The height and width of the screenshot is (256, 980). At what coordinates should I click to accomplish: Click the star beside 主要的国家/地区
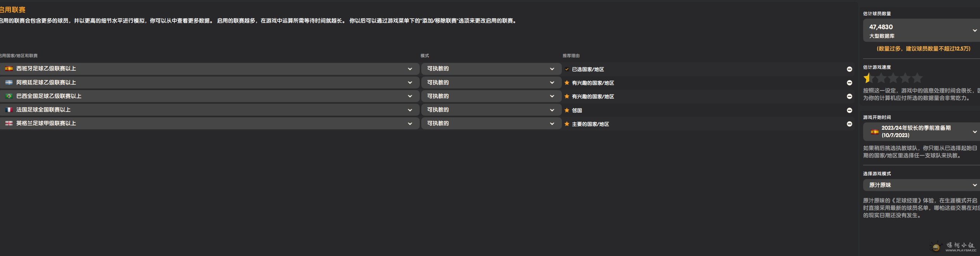click(567, 124)
